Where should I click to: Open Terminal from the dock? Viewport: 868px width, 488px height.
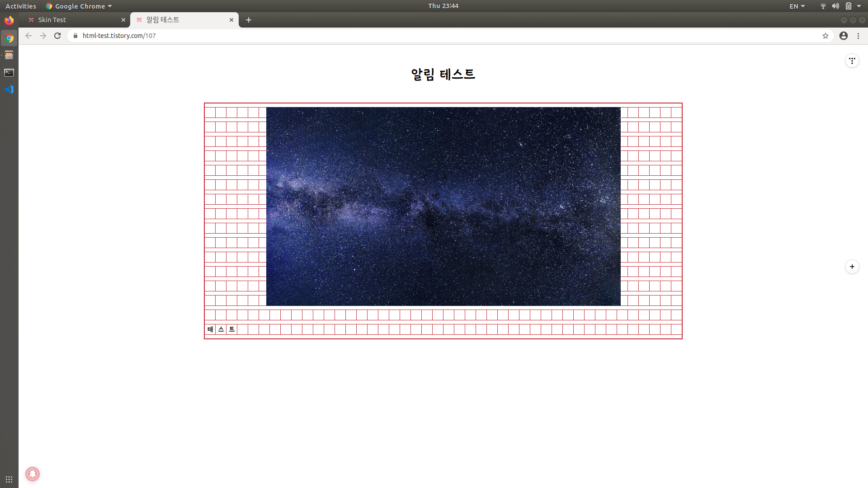[9, 72]
